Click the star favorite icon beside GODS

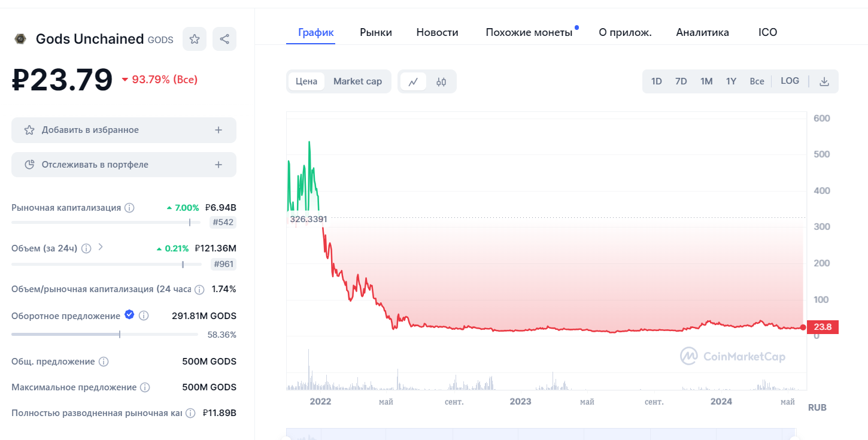pos(195,39)
